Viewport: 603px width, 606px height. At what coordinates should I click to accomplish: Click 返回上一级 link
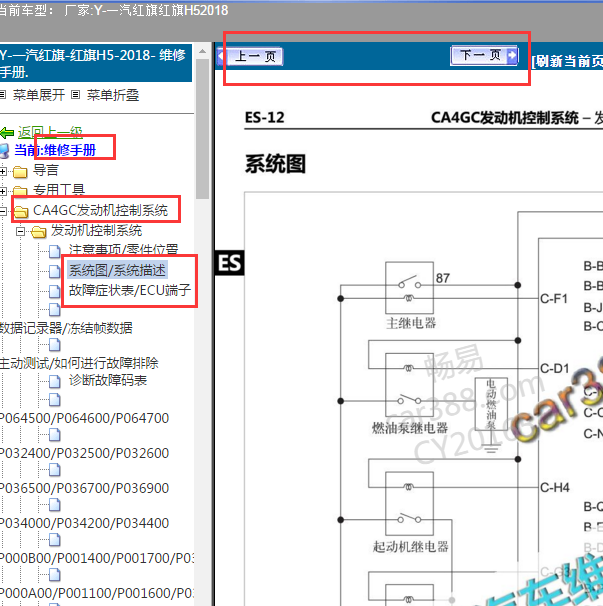[50, 132]
